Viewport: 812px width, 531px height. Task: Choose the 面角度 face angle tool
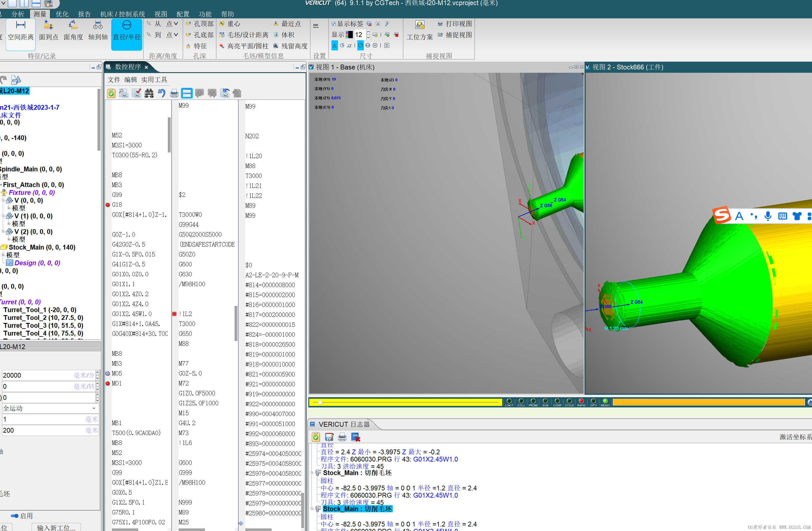point(73,31)
